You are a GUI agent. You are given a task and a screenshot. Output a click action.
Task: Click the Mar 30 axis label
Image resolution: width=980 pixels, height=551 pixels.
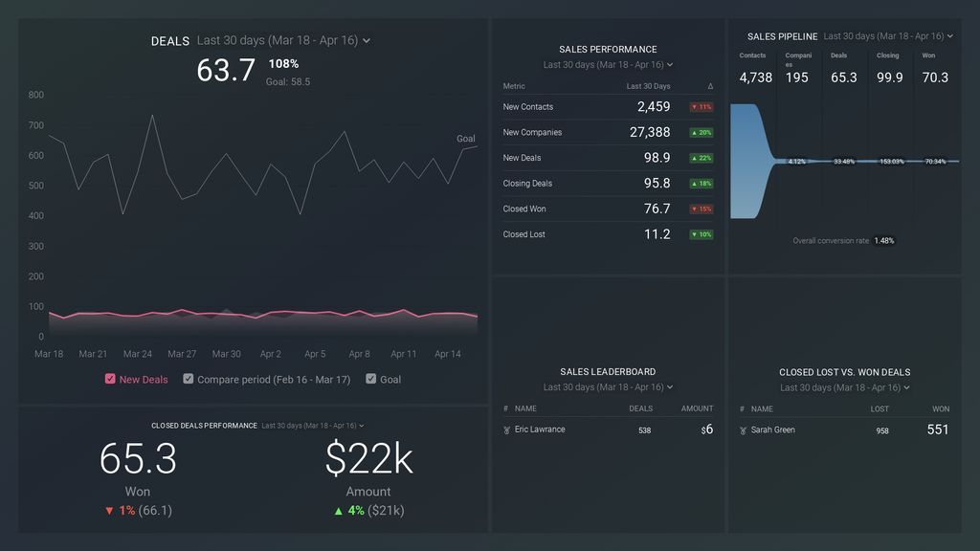(x=226, y=354)
